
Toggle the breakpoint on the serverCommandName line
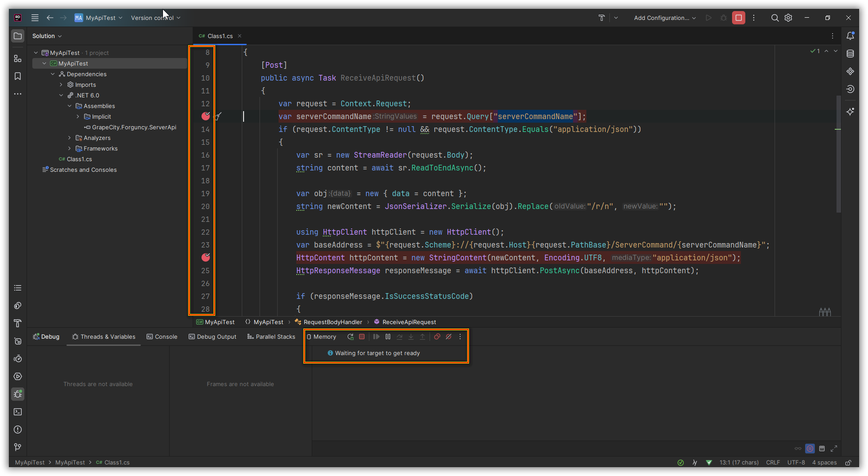click(205, 116)
